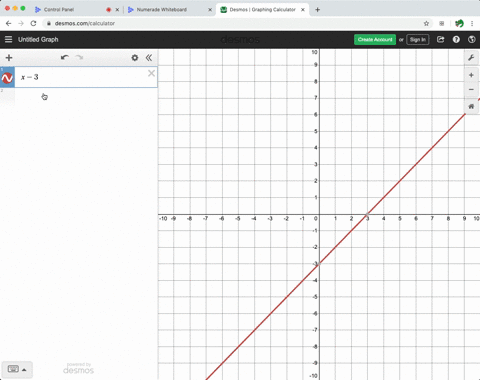
Task: Close the Control Panel tab
Action: tap(117, 10)
